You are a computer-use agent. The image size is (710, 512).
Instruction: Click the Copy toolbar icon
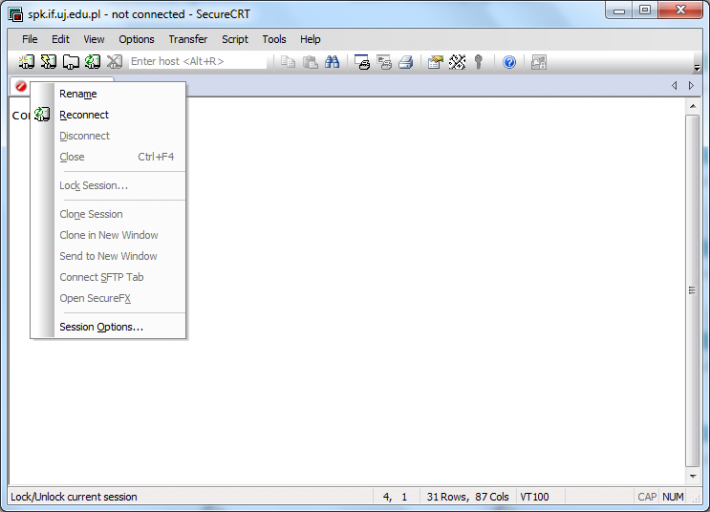click(288, 62)
